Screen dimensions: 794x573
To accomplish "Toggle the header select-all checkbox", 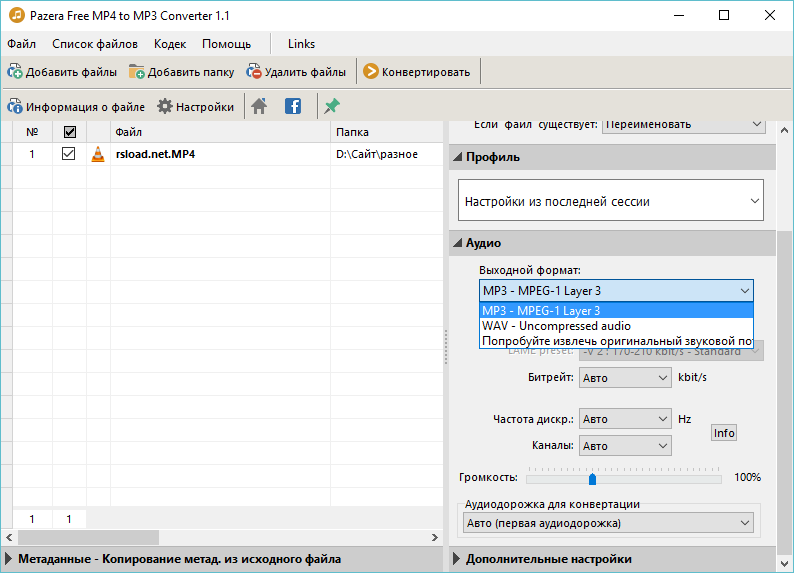I will (70, 132).
